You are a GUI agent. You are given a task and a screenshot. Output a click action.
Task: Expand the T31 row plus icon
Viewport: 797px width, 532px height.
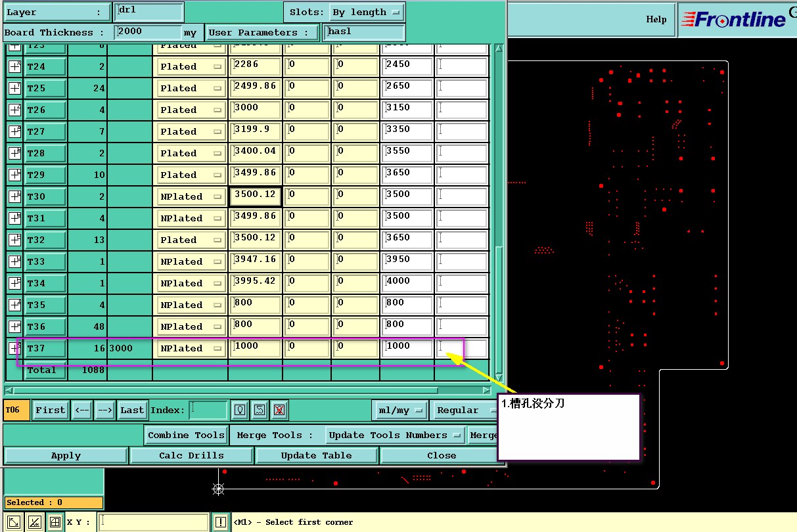click(14, 218)
